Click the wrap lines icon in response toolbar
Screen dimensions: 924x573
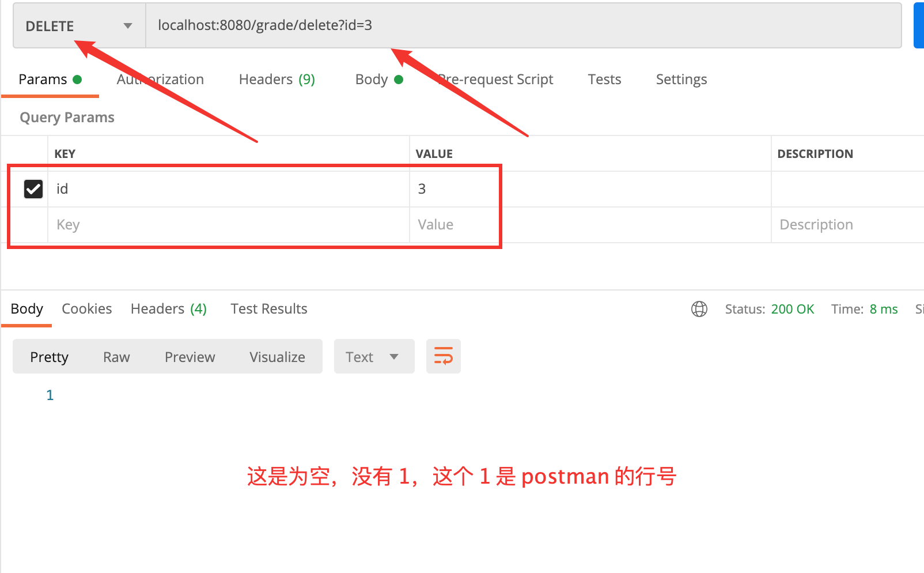pos(443,356)
